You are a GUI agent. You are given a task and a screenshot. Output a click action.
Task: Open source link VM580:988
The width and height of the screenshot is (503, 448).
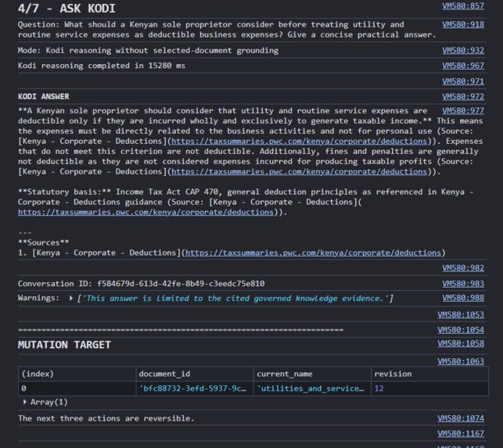point(463,298)
